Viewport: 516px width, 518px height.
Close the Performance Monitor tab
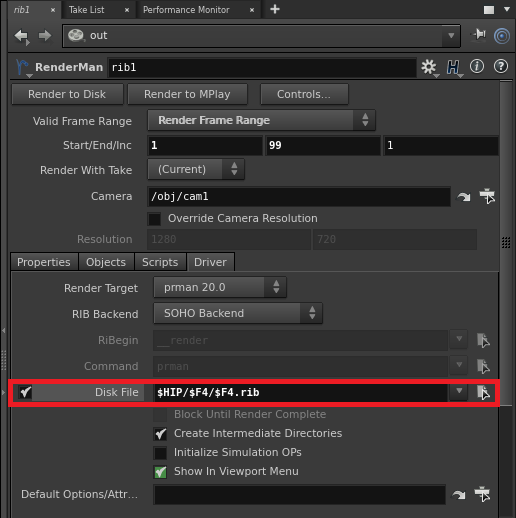pos(252,10)
